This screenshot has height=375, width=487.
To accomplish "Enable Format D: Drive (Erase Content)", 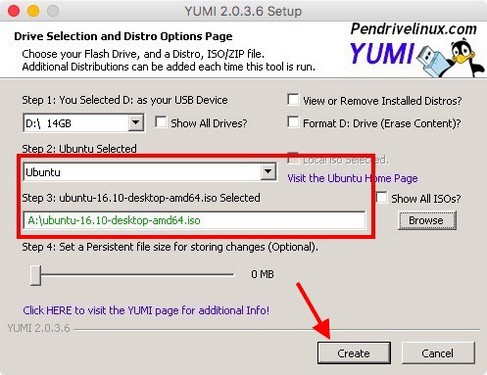I will coord(293,122).
